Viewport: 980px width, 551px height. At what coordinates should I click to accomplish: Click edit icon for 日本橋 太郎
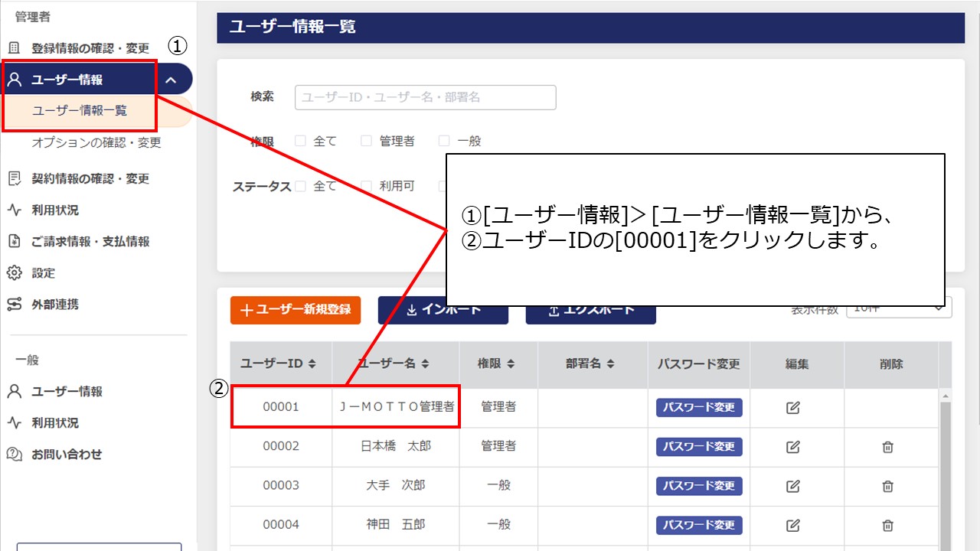coord(793,447)
